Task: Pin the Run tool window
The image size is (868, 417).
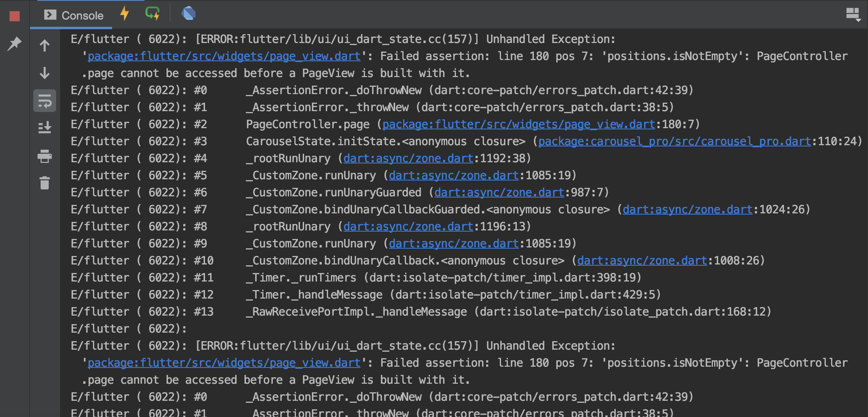Action: click(15, 43)
